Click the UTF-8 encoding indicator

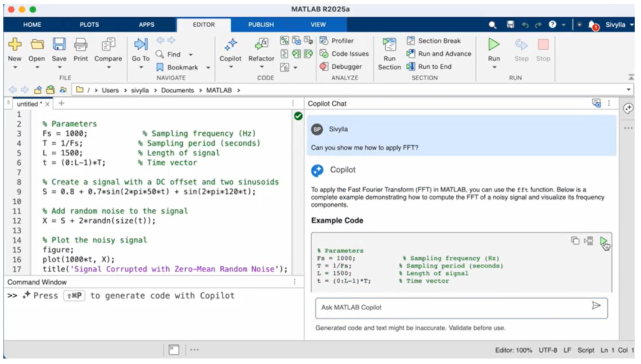tap(548, 350)
